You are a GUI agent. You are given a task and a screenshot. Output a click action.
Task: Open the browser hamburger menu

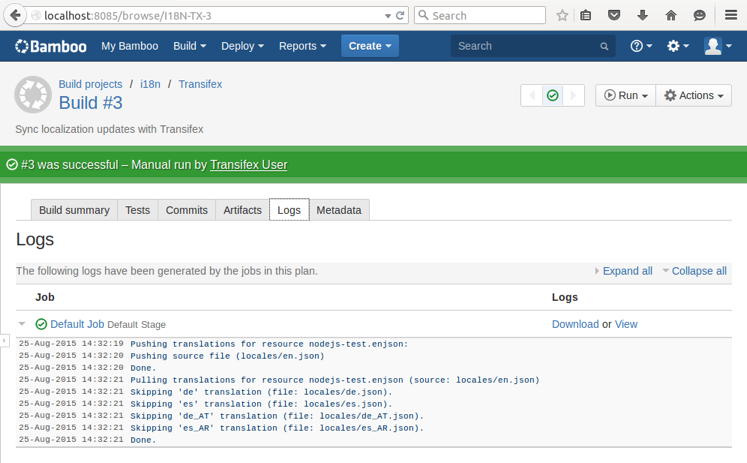coord(731,16)
